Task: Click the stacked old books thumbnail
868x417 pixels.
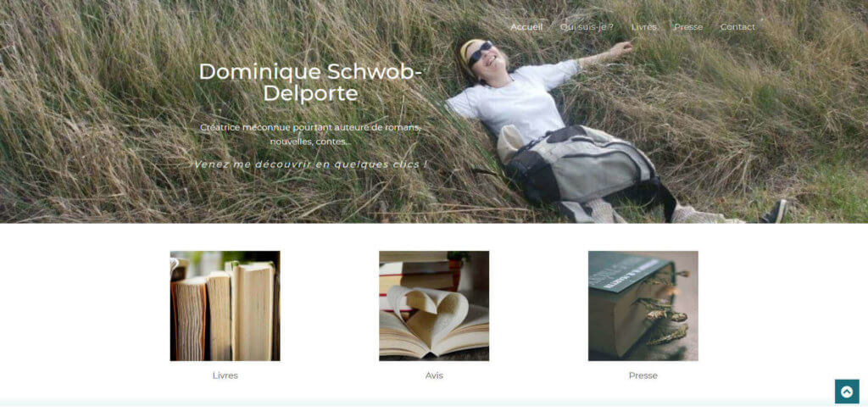Action: click(225, 306)
